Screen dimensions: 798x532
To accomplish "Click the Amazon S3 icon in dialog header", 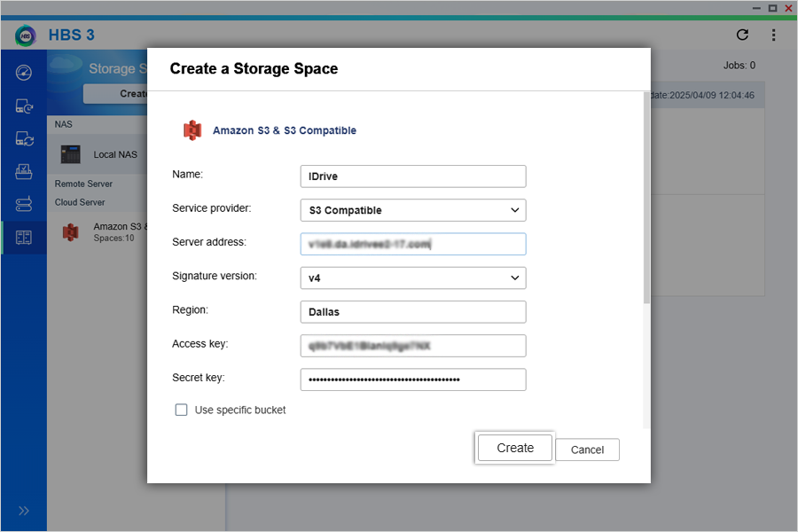I will [192, 130].
